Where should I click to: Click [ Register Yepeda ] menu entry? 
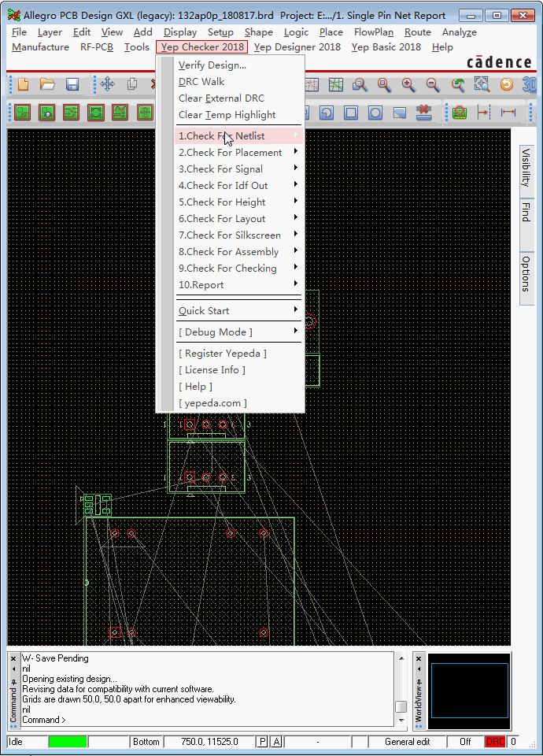[x=239, y=354]
